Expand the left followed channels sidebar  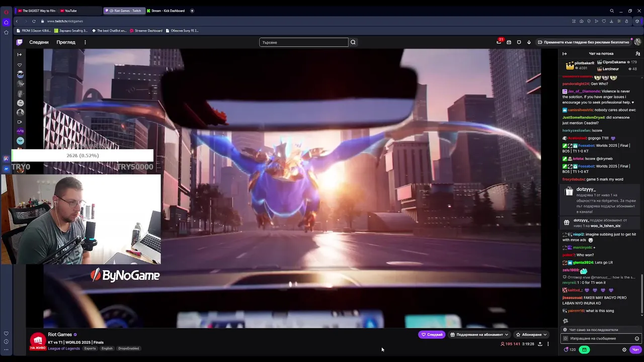20,54
